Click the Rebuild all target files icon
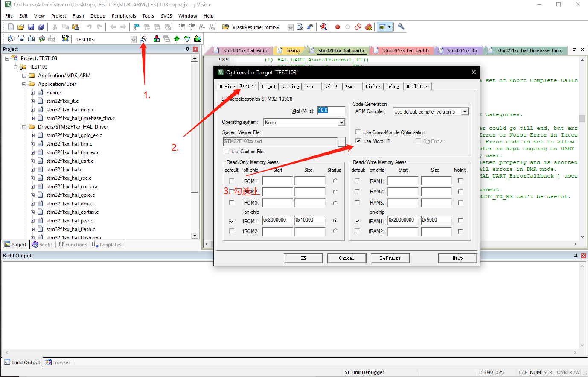This screenshot has height=377, width=588. [x=31, y=39]
